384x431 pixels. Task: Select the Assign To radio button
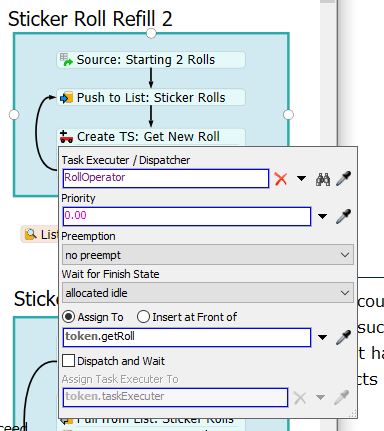click(69, 317)
